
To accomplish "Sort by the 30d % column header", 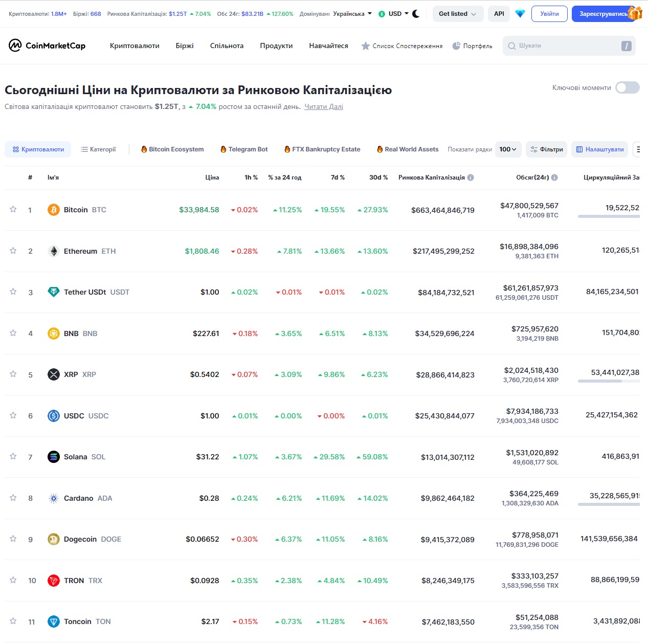I will click(x=378, y=177).
